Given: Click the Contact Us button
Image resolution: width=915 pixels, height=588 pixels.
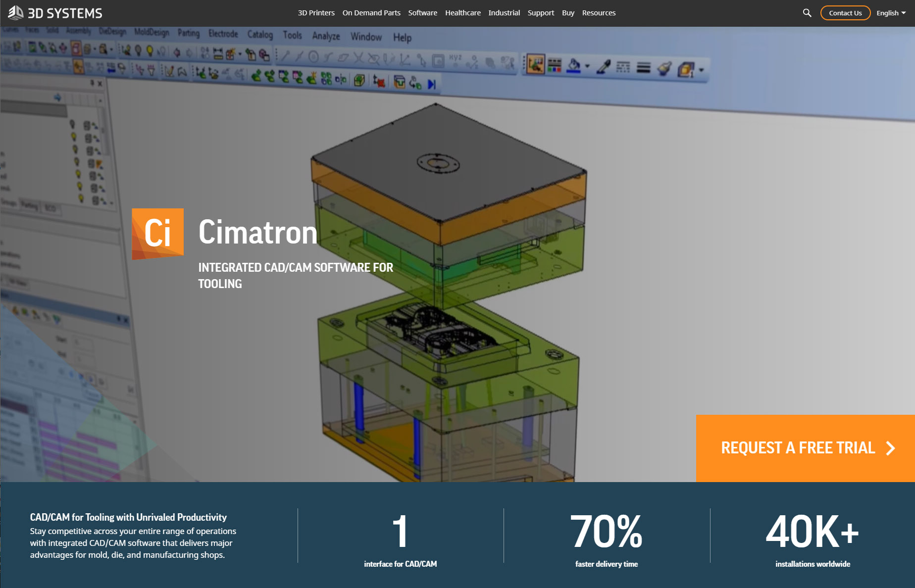Looking at the screenshot, I should coord(845,13).
